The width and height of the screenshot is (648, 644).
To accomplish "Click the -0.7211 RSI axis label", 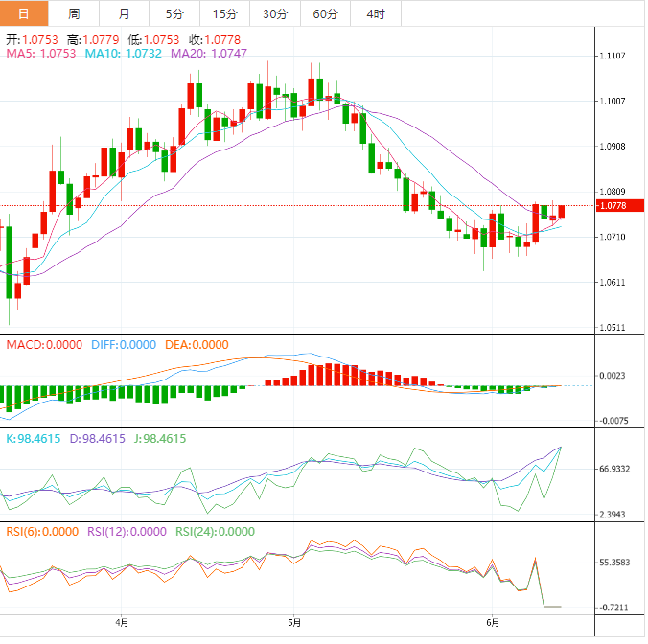I will (x=613, y=608).
